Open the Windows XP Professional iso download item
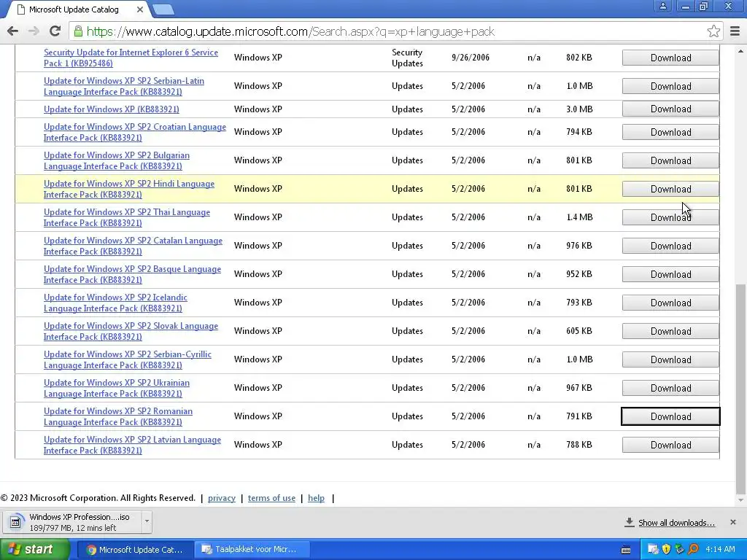The width and height of the screenshot is (747, 560). (x=72, y=522)
